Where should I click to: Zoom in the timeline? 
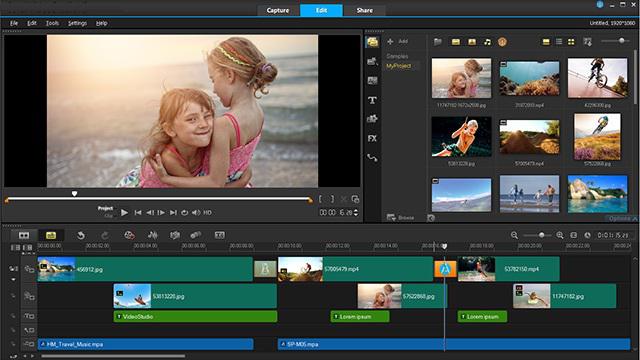point(560,235)
